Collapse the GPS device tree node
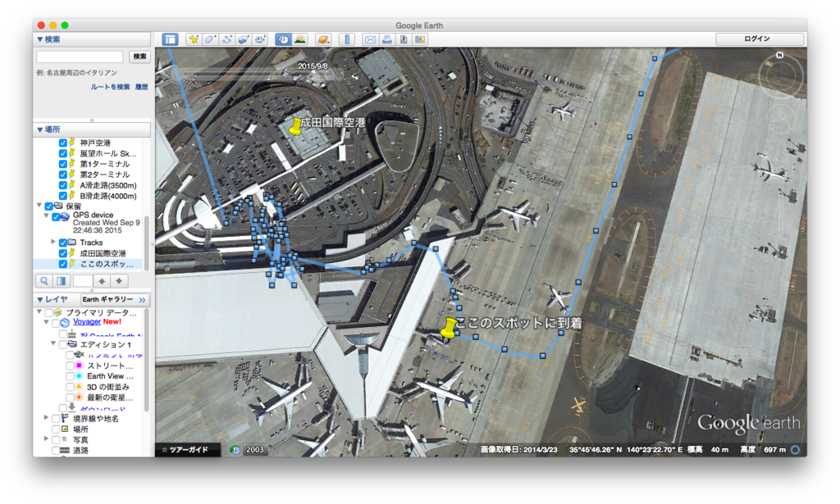Screen dimensions: 840x504 (x=46, y=215)
